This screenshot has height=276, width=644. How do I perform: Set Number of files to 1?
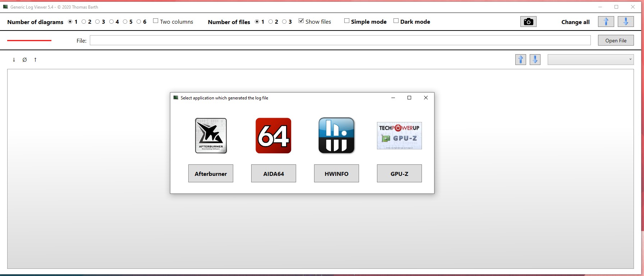(257, 22)
